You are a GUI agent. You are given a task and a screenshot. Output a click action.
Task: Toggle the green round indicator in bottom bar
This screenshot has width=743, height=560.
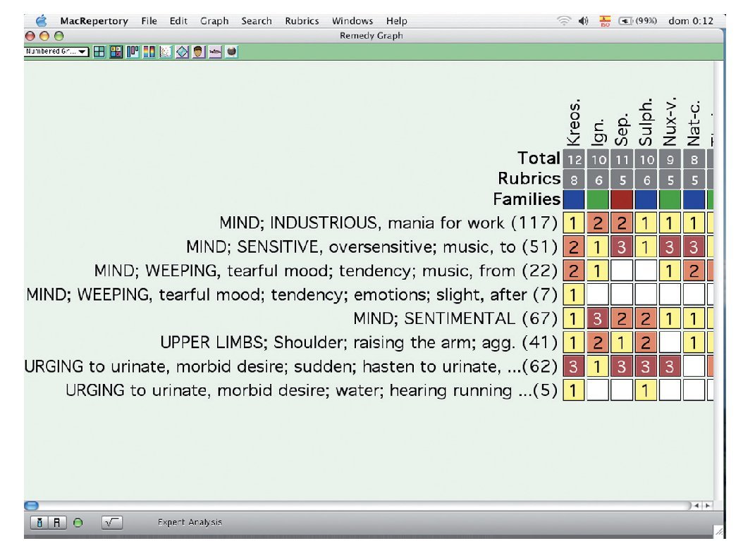pyautogui.click(x=78, y=523)
